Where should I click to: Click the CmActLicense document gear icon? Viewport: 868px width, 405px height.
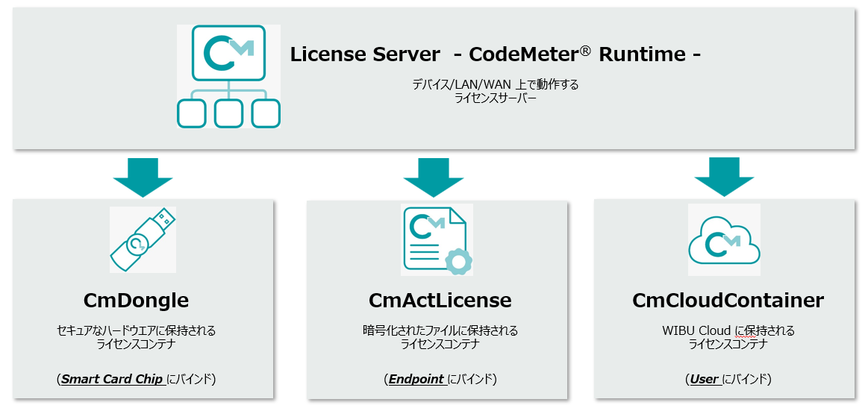437,239
